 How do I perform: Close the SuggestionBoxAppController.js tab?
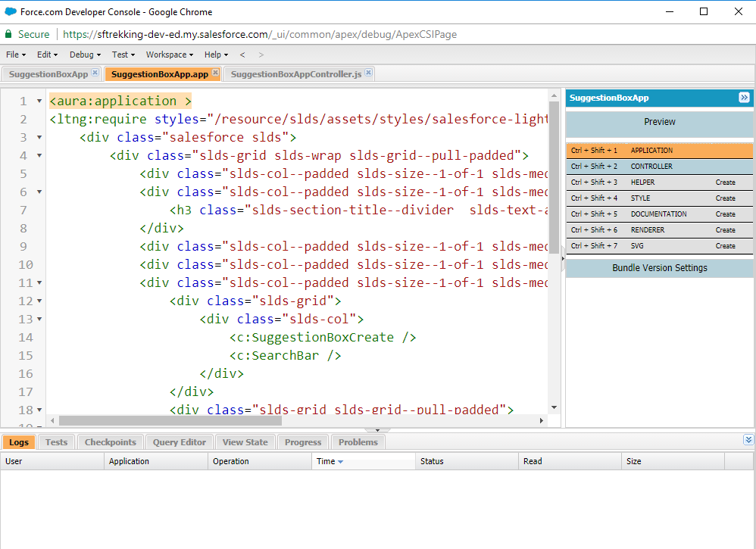point(367,71)
